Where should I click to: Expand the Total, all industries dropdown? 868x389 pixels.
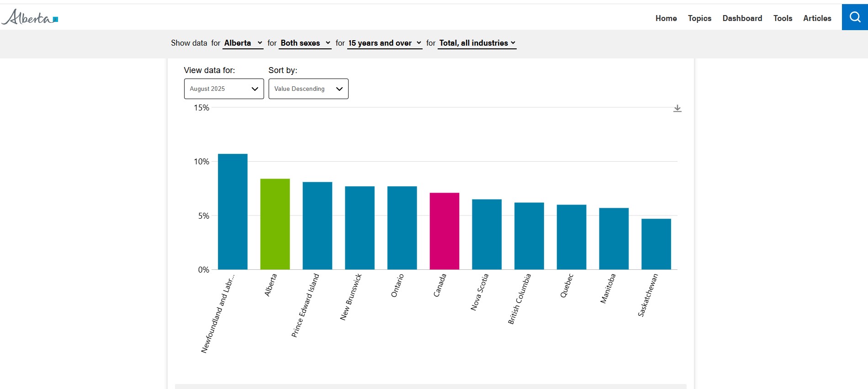[477, 43]
